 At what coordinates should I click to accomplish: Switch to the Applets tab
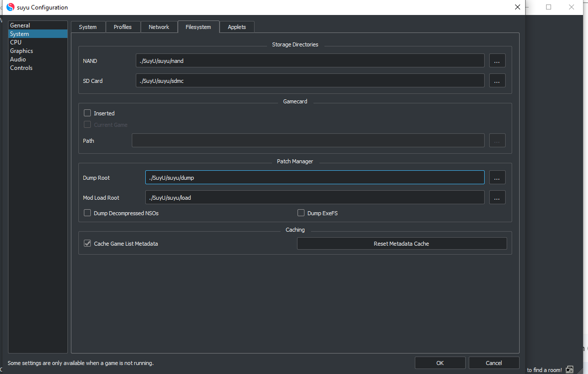coord(237,27)
